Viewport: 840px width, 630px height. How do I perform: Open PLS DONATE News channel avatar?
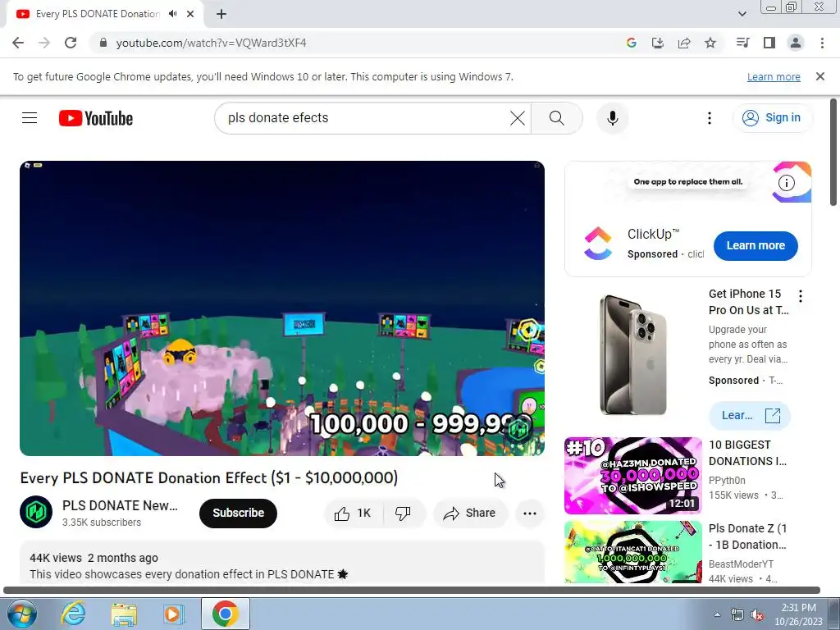click(x=36, y=512)
